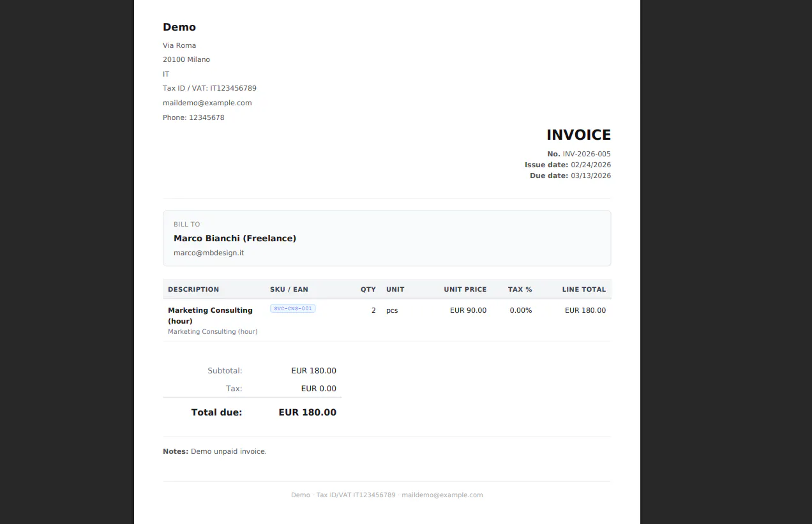
Task: Click the Subtotal: label
Action: (225, 371)
